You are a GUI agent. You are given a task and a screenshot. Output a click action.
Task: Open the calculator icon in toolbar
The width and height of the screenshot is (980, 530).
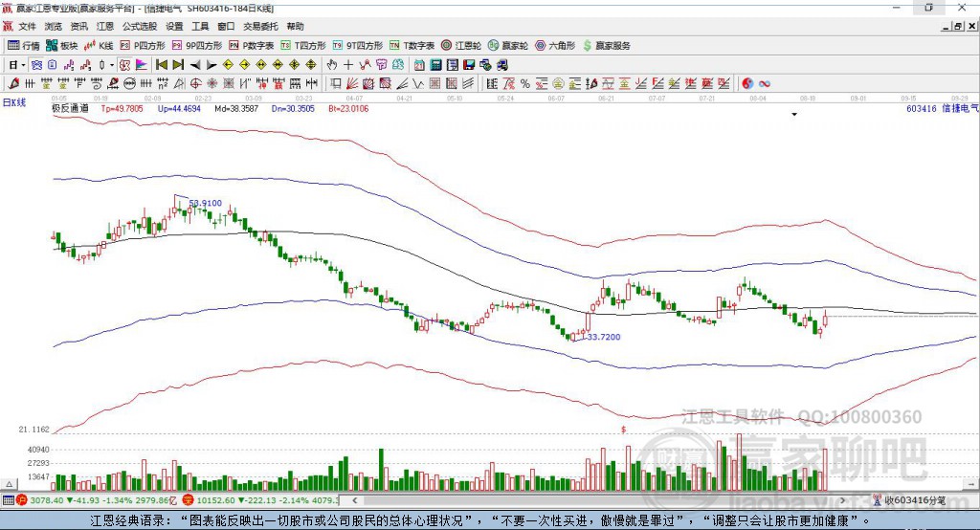435,64
